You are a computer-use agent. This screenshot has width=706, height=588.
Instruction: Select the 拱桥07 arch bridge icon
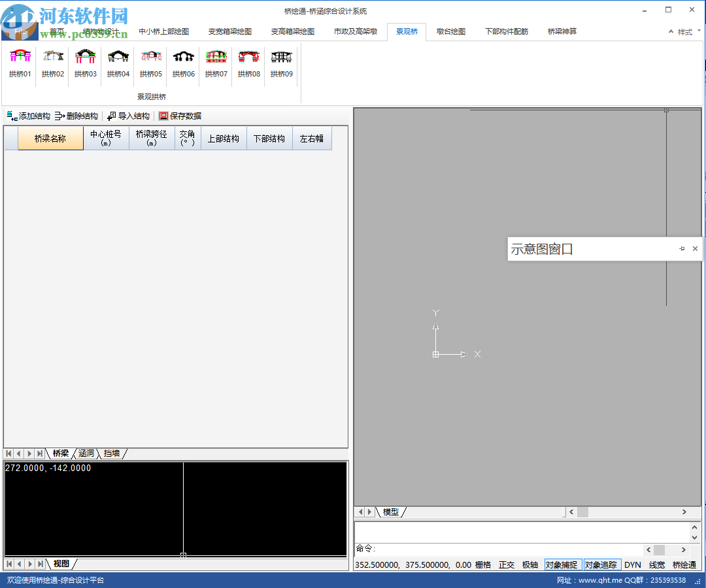(x=216, y=63)
